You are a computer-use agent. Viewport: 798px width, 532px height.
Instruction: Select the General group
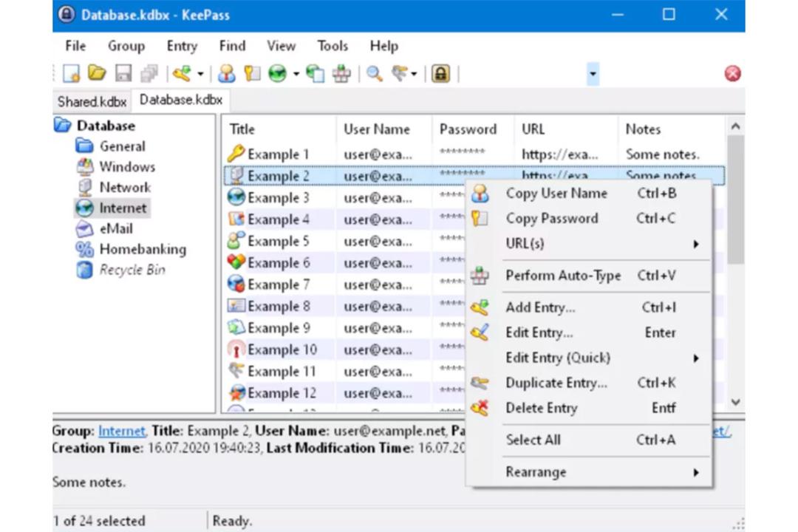[122, 146]
